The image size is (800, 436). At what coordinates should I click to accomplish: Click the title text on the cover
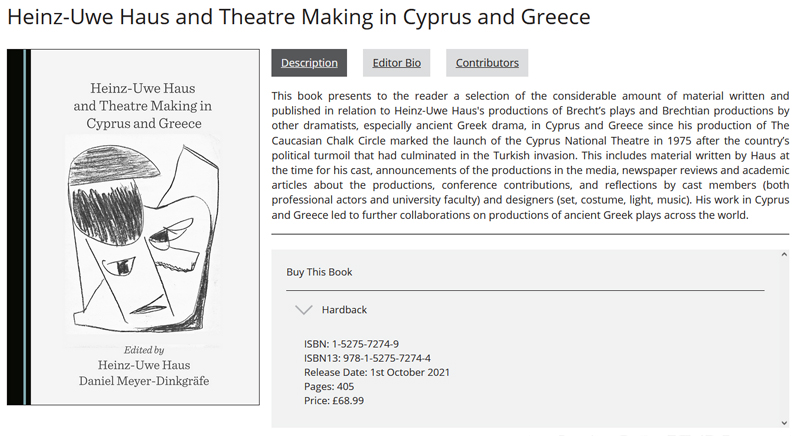pyautogui.click(x=143, y=106)
